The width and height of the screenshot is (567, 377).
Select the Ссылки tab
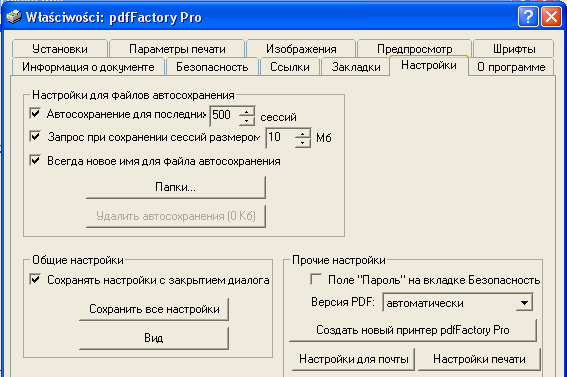pos(290,67)
